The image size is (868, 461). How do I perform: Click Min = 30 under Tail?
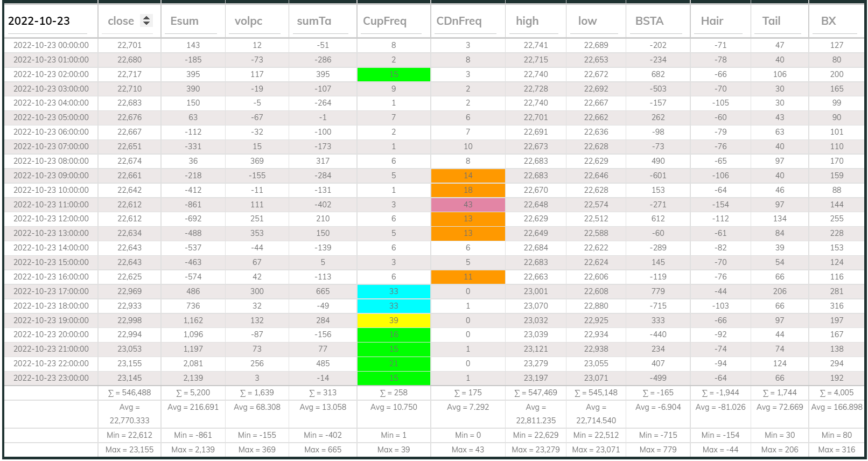[780, 435]
